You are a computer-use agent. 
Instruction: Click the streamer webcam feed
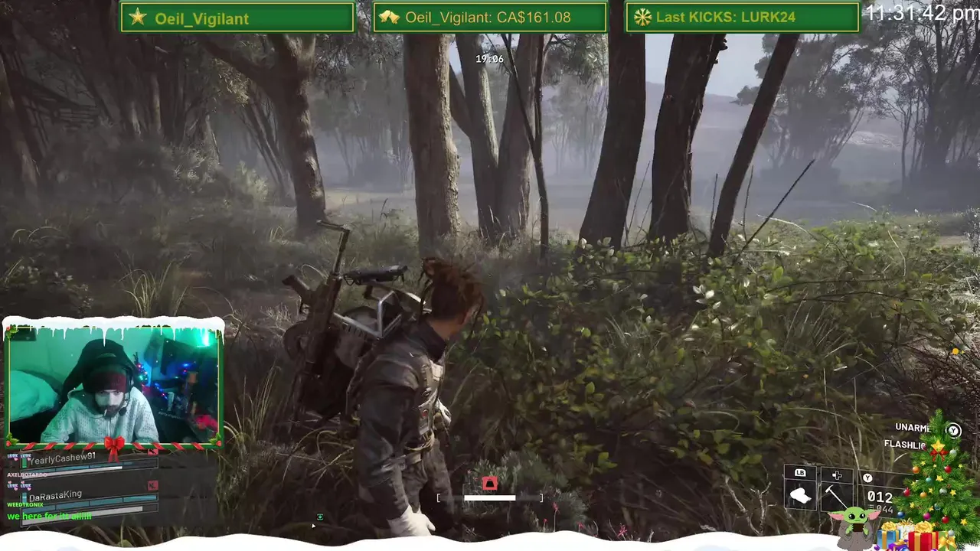[x=113, y=384]
